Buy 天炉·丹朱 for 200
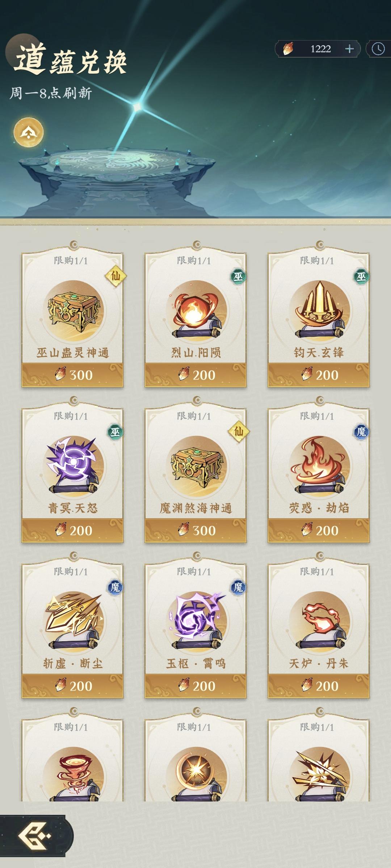391x868 pixels. 319,686
